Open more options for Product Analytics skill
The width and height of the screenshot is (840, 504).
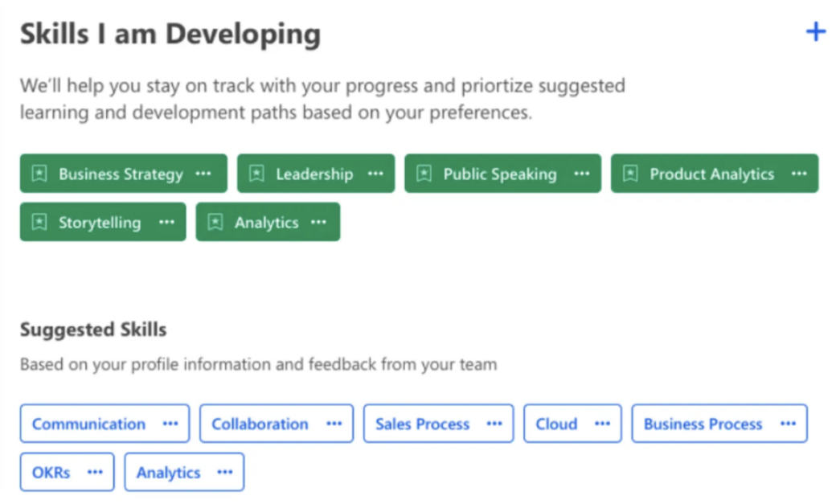(x=798, y=174)
